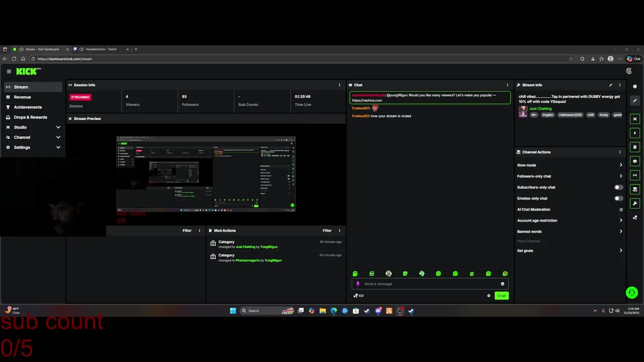This screenshot has width=644, height=362.
Task: Open the nezhna.com link in chat
Action: pos(367,101)
